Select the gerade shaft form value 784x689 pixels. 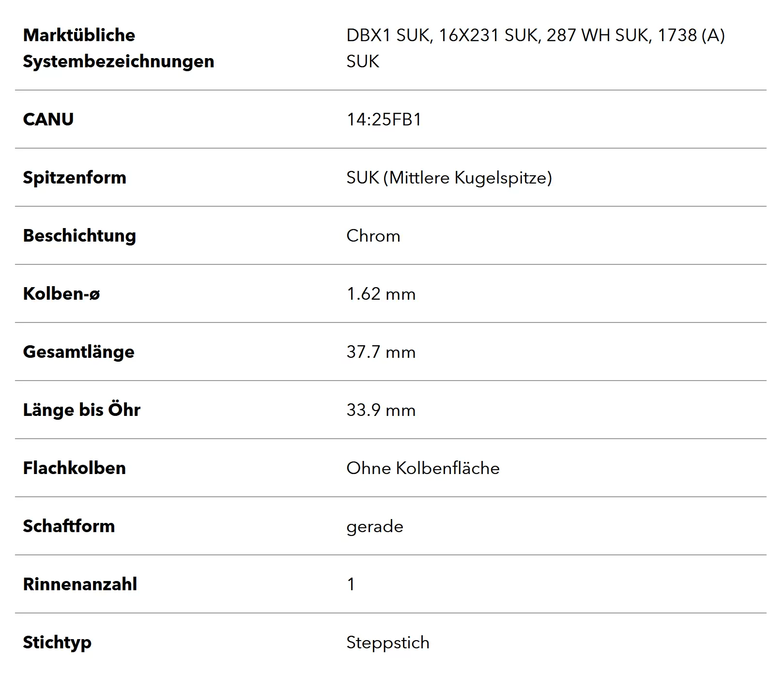375,527
